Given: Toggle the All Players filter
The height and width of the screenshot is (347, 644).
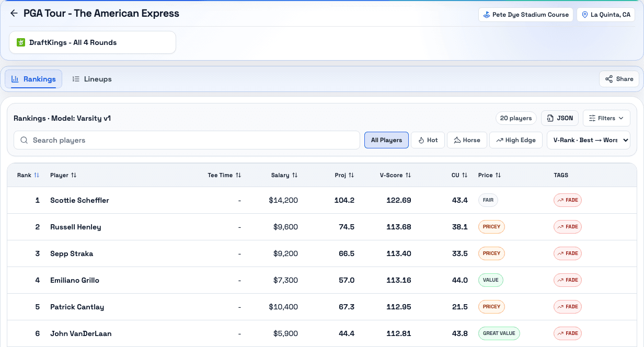Looking at the screenshot, I should click(x=386, y=140).
